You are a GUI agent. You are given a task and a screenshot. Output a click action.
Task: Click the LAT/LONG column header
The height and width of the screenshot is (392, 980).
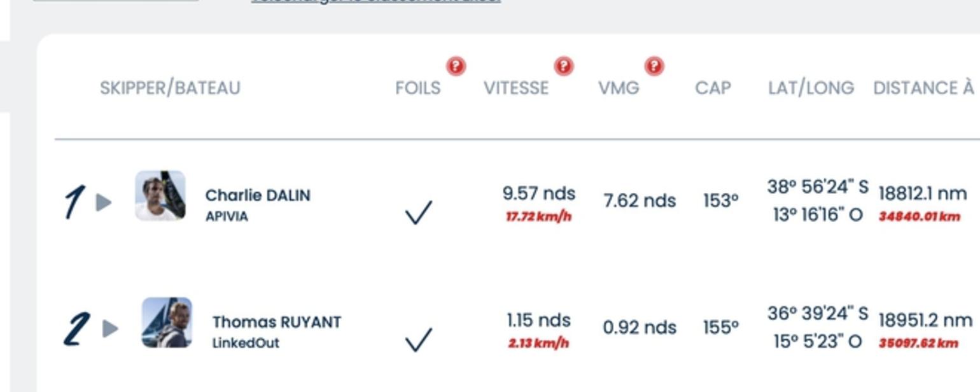point(811,88)
